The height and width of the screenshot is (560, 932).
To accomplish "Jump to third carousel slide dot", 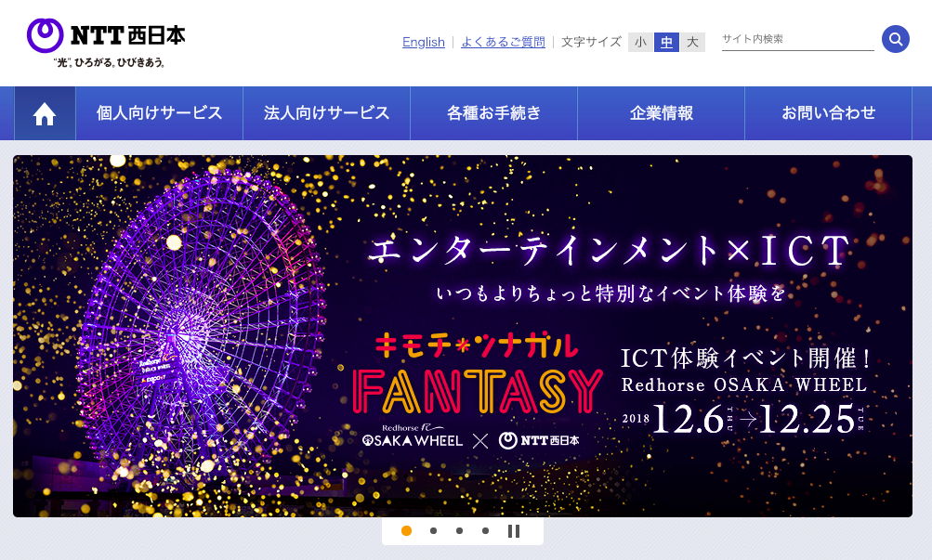I will (459, 531).
